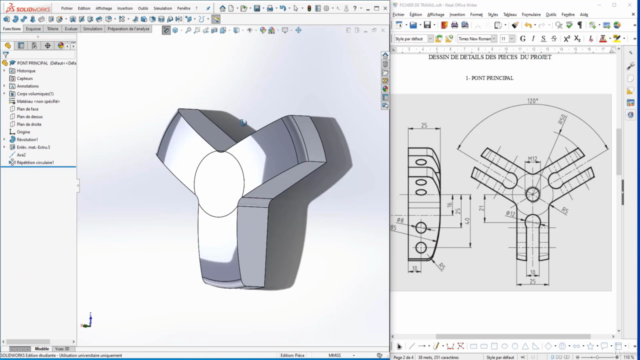Open SolidWorks Outils menu
Viewport: 640px width, 360px height.
click(x=143, y=8)
